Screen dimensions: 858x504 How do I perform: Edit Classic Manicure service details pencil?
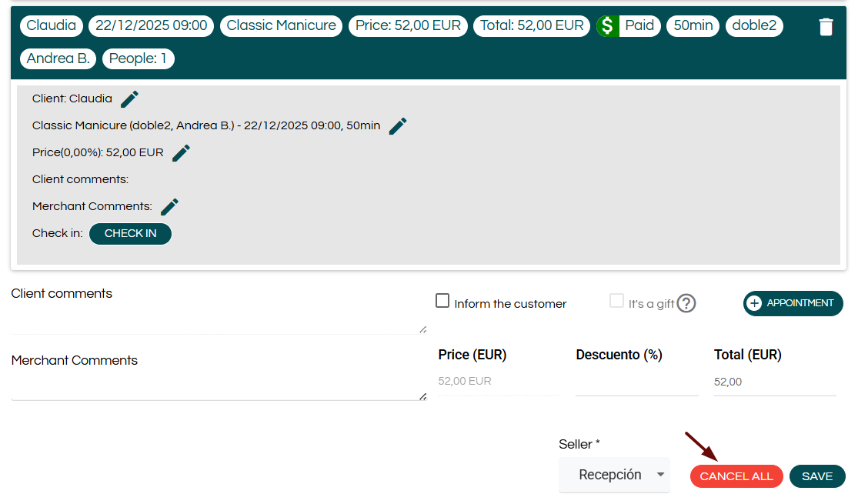click(398, 126)
